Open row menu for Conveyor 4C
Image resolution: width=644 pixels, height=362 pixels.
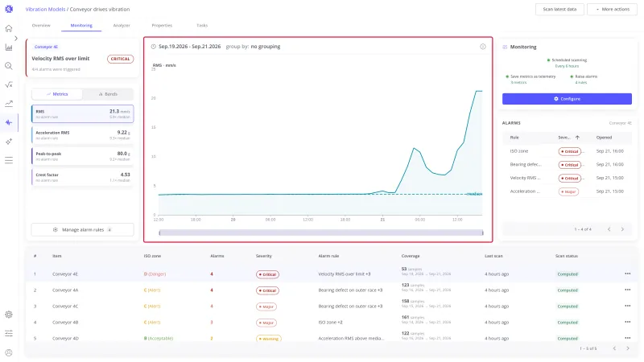pyautogui.click(x=627, y=306)
